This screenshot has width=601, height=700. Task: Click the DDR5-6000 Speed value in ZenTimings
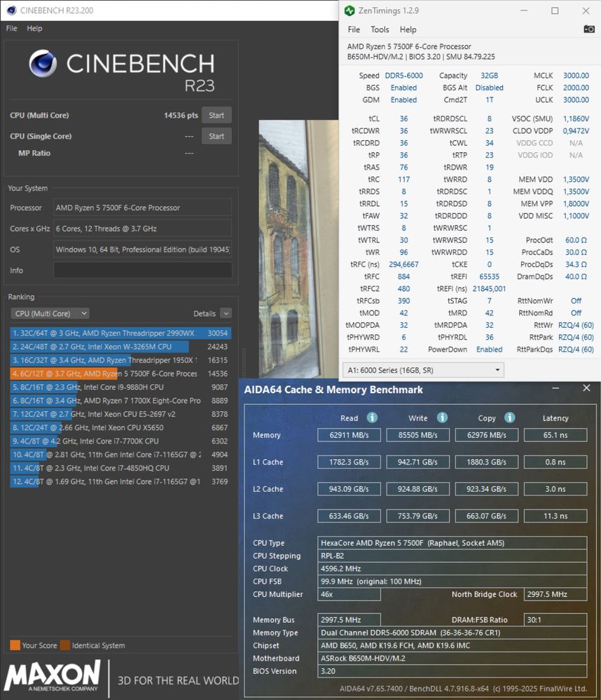click(x=403, y=76)
